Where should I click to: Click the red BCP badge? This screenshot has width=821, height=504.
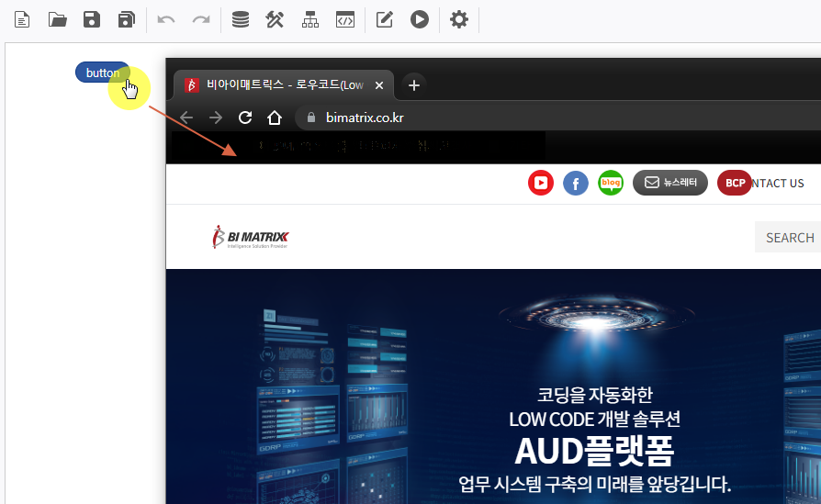tap(734, 183)
